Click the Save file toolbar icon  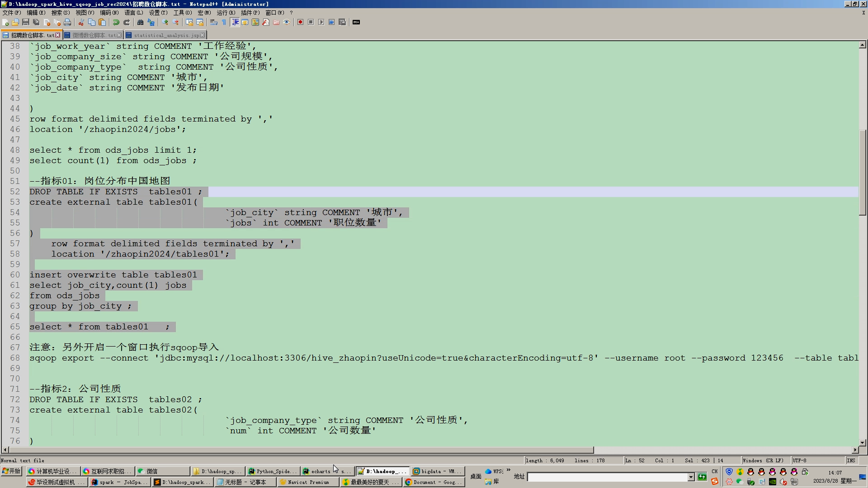[26, 22]
